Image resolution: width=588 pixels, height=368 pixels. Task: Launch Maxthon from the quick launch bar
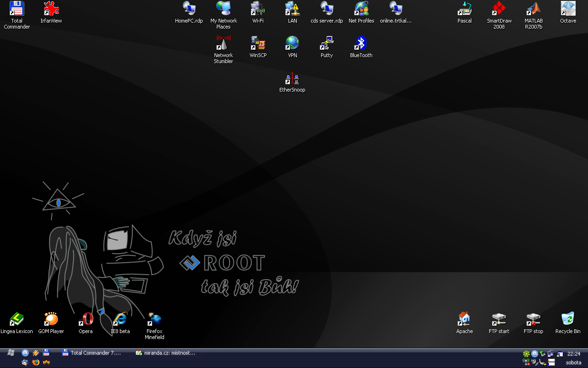[x=25, y=353]
